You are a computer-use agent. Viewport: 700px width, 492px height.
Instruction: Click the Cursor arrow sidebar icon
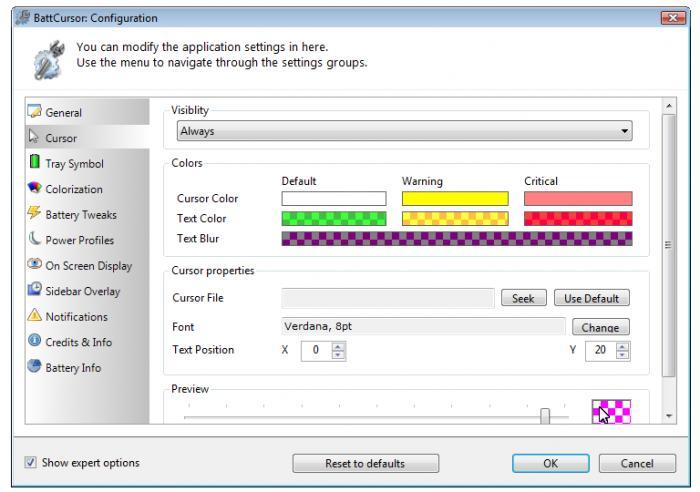pyautogui.click(x=34, y=137)
